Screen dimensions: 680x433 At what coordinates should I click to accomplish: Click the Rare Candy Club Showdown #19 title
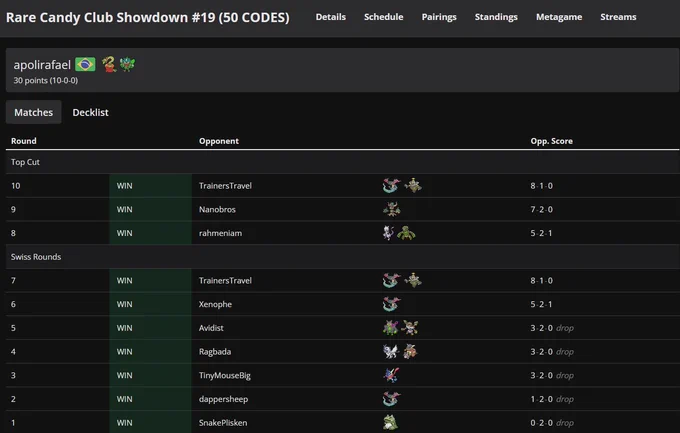147,17
